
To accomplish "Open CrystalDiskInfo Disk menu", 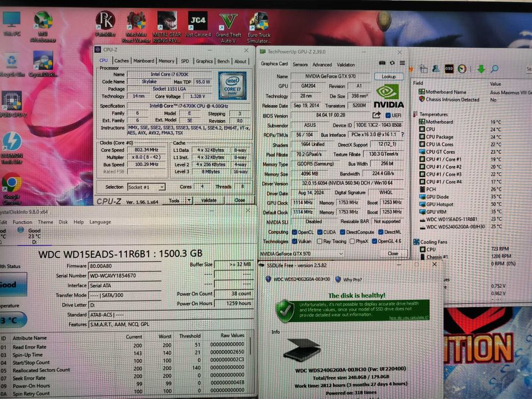I will point(63,222).
